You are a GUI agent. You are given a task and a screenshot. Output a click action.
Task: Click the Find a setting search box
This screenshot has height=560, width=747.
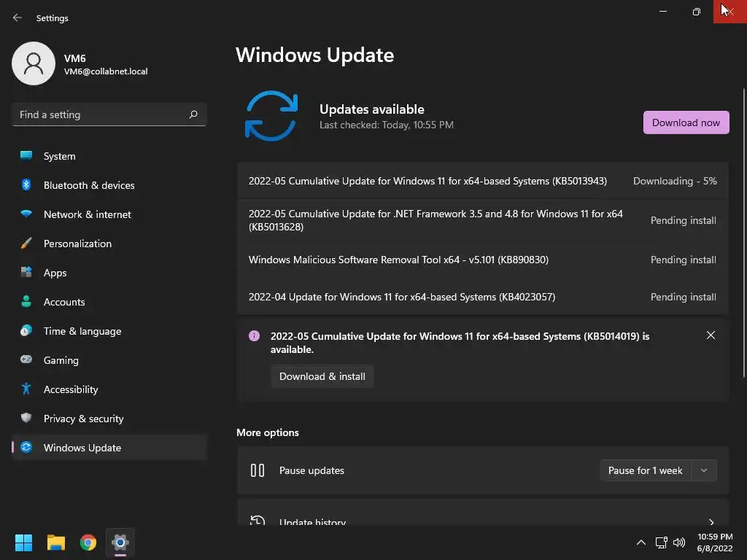click(x=109, y=114)
